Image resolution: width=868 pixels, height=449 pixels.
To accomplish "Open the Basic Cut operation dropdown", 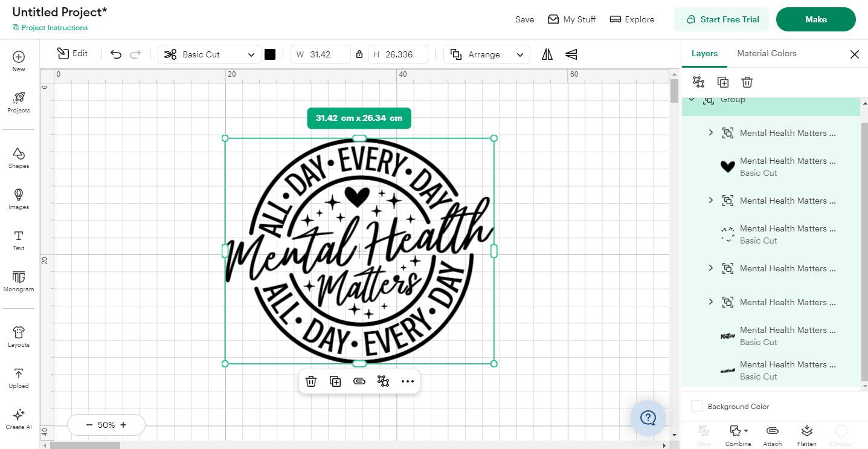I will tap(210, 54).
